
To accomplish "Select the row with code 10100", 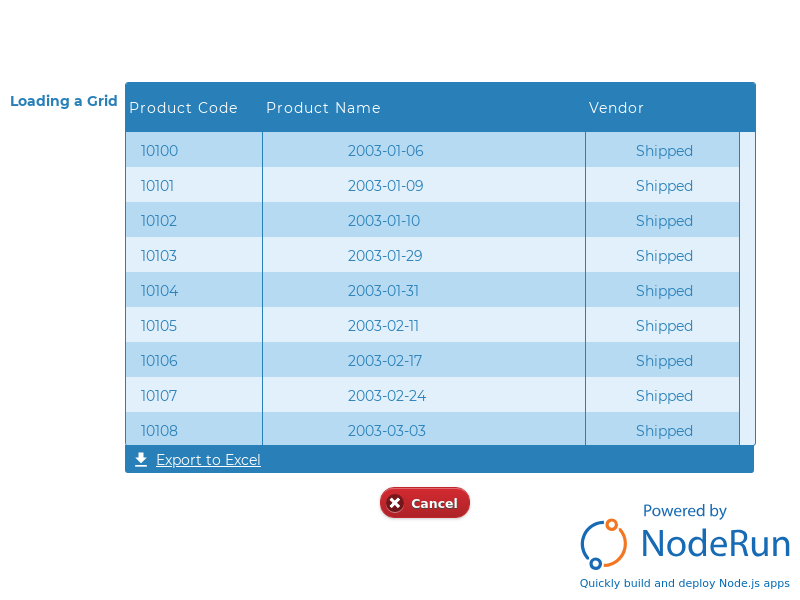I will 433,150.
